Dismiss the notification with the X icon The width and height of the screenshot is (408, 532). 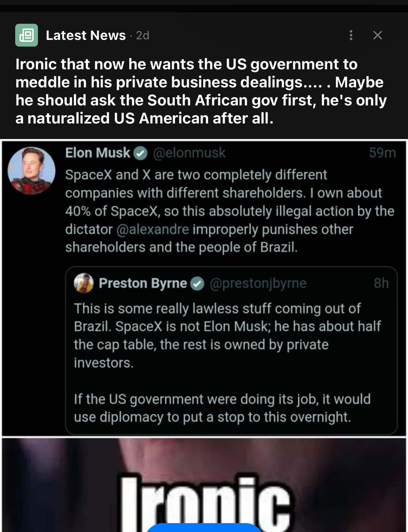(377, 35)
